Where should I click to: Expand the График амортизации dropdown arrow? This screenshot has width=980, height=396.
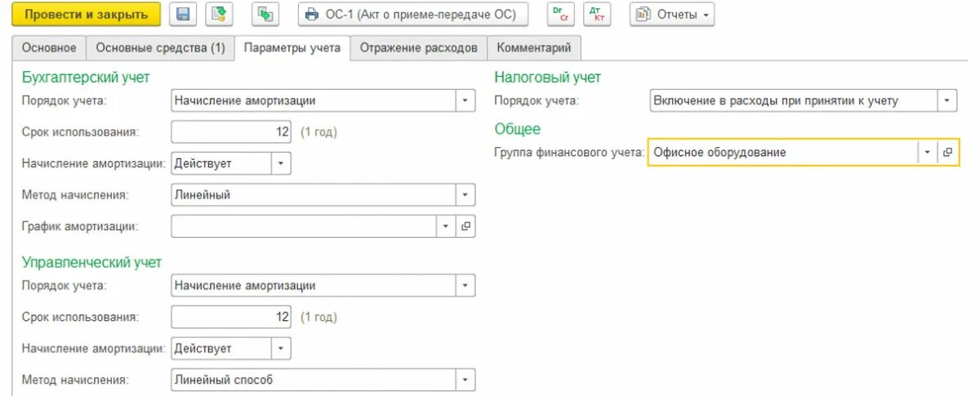tap(446, 226)
